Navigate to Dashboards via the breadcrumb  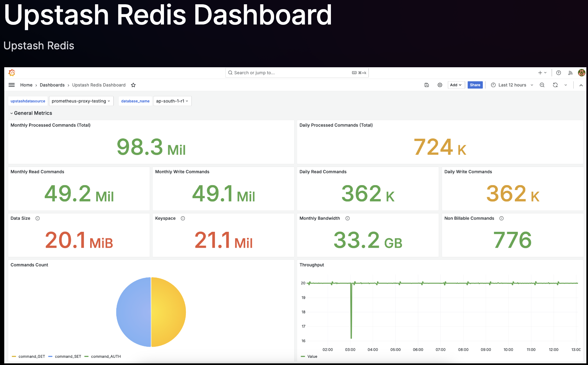click(x=52, y=85)
